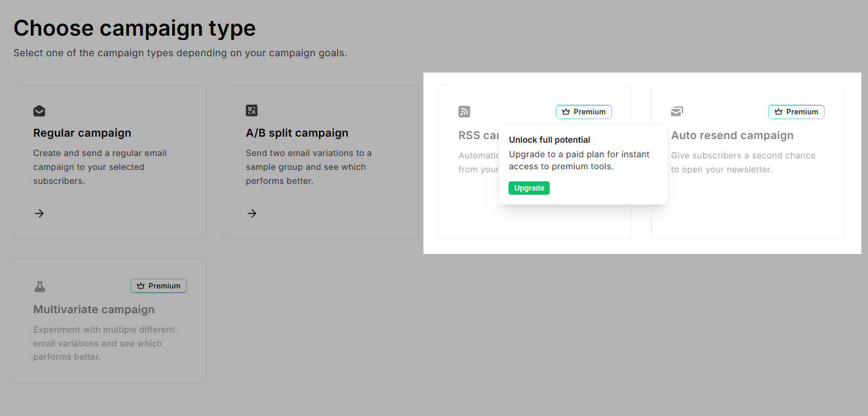Select the Auto resend campaign card
The width and height of the screenshot is (868, 416).
pos(747,161)
